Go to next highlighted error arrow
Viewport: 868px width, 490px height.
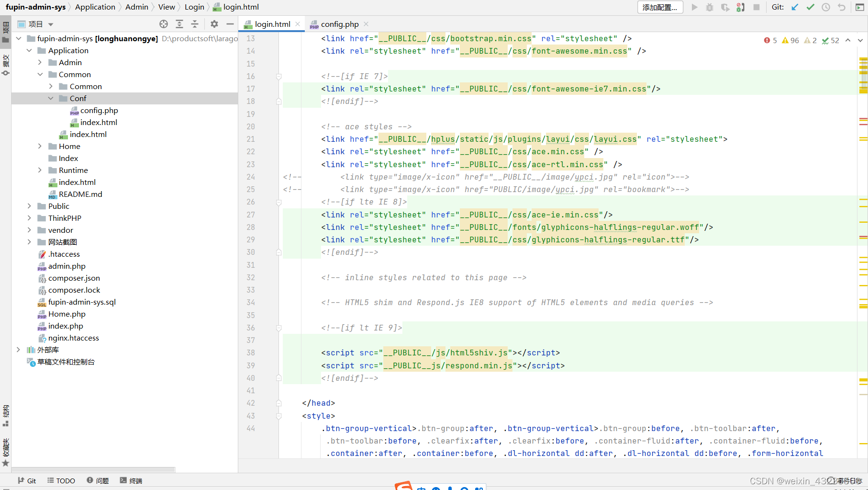860,40
